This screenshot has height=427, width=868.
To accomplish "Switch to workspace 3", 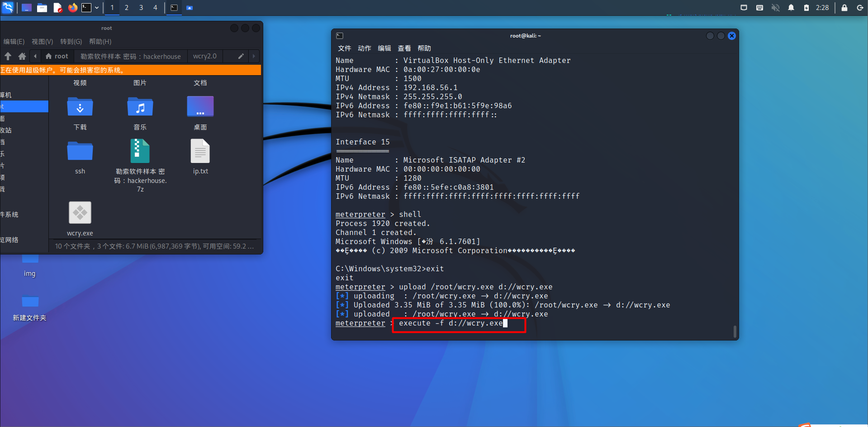I will point(141,8).
